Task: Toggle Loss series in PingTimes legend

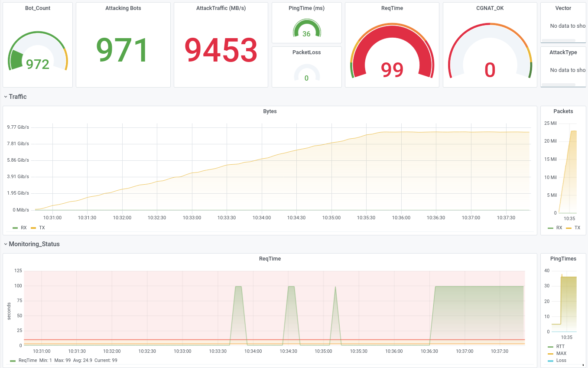Action: pos(561,360)
